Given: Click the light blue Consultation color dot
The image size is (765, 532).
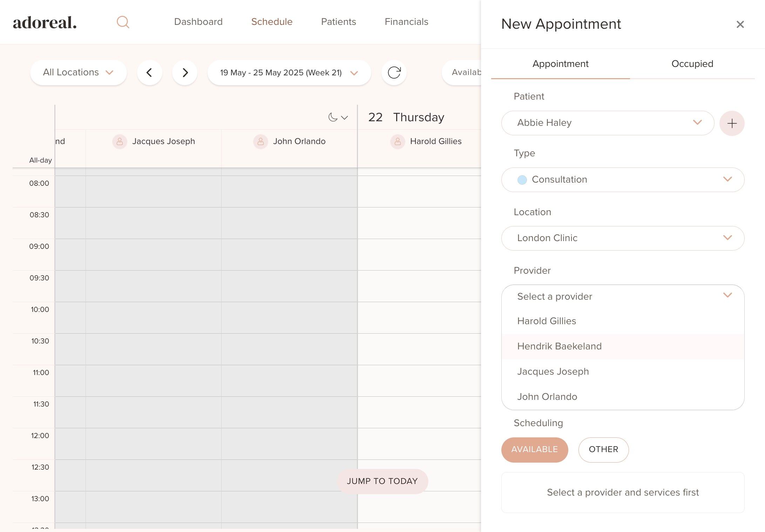Looking at the screenshot, I should coord(522,180).
